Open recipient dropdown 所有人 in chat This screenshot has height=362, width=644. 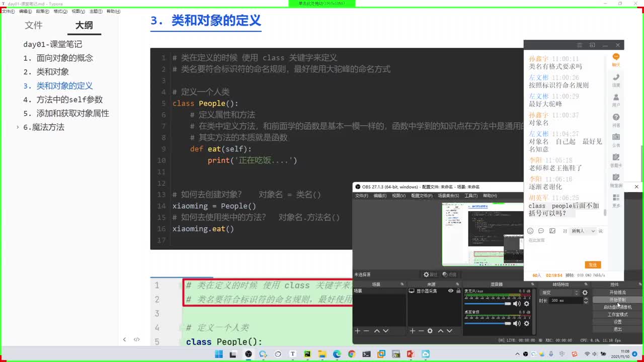(584, 231)
